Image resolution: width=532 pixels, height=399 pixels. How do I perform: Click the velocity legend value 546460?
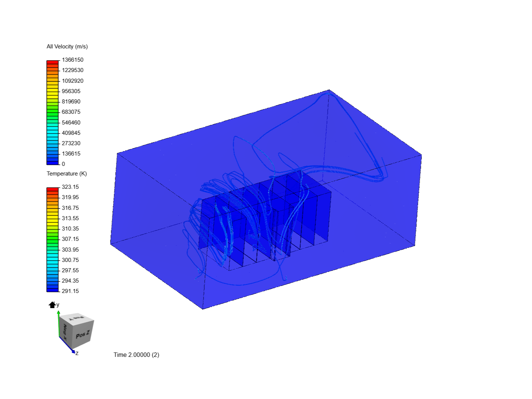click(71, 123)
